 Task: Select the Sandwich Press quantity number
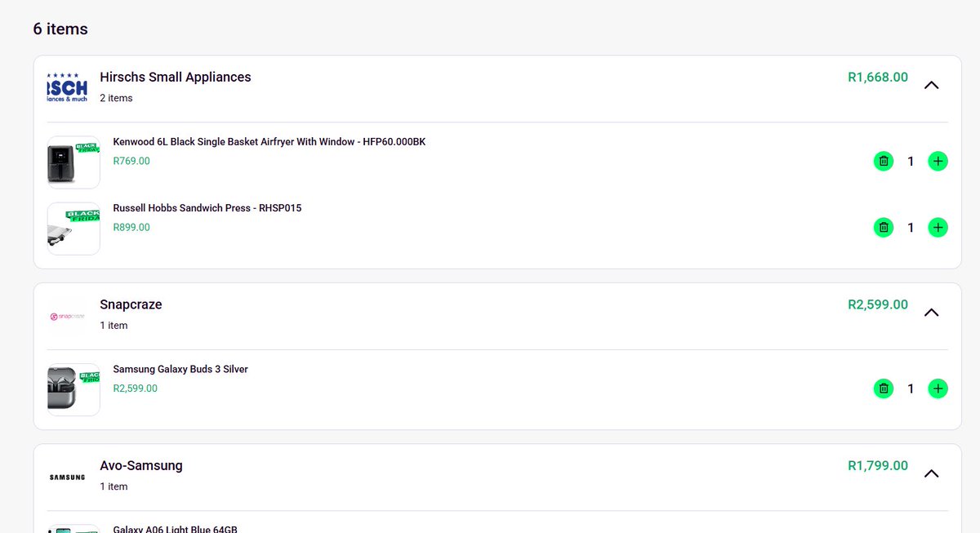pyautogui.click(x=911, y=228)
